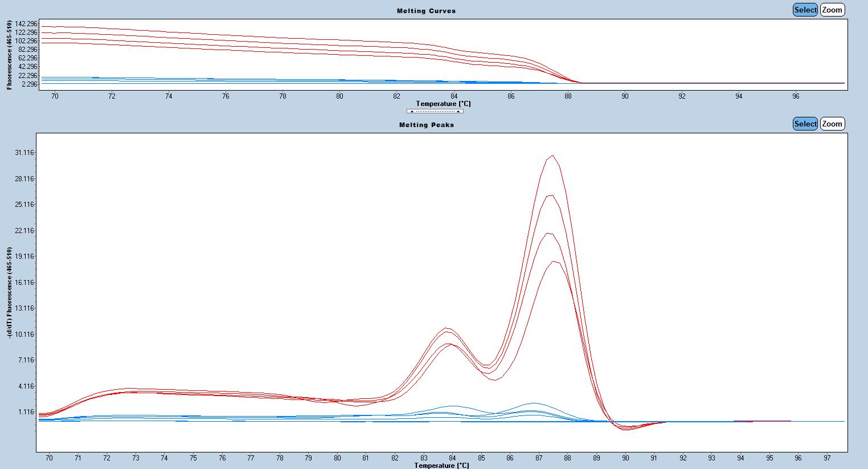Viewport: 868px width, 469px height.
Task: Click the Fluorescence (465-510) y-axis label of Melting Curves
Action: [x=10, y=55]
